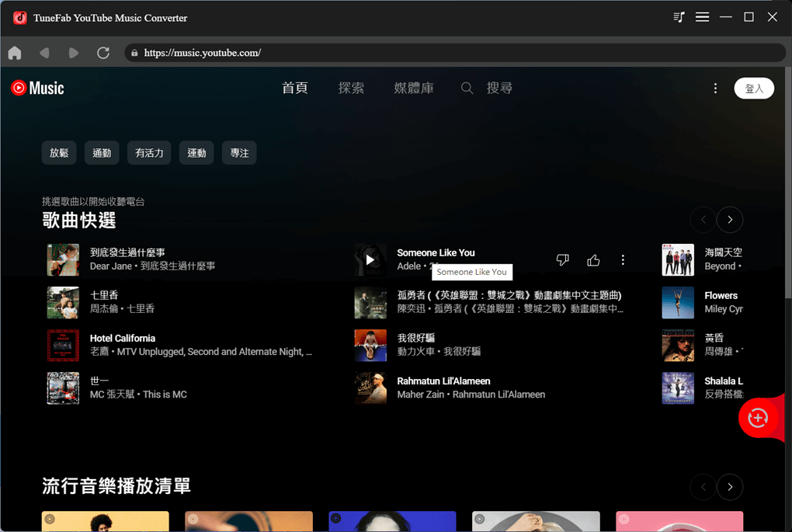
Task: Click the Shalala album cover
Action: click(678, 388)
